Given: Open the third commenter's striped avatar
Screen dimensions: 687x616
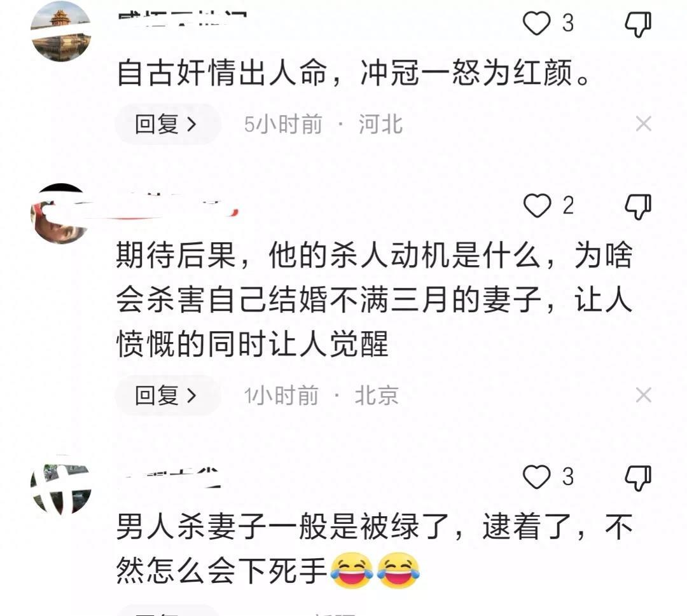Looking at the screenshot, I should [x=61, y=485].
